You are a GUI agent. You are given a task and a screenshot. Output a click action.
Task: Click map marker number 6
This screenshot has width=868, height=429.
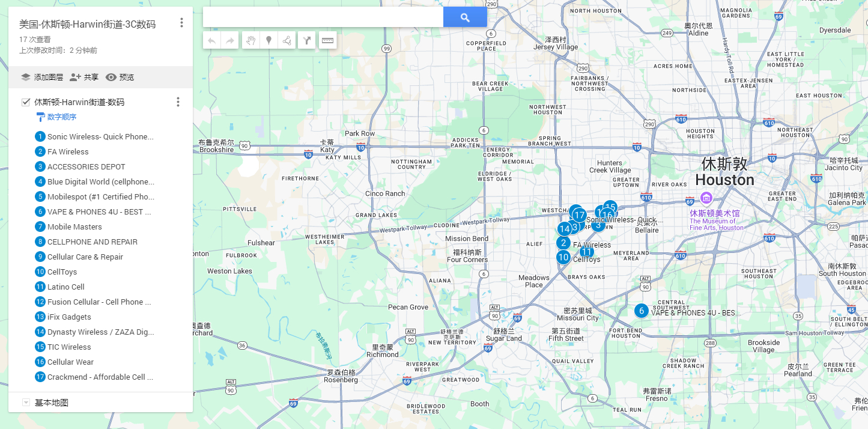pyautogui.click(x=642, y=311)
